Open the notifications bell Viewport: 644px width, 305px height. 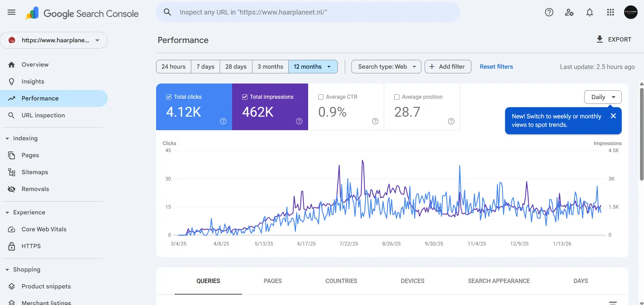[590, 13]
